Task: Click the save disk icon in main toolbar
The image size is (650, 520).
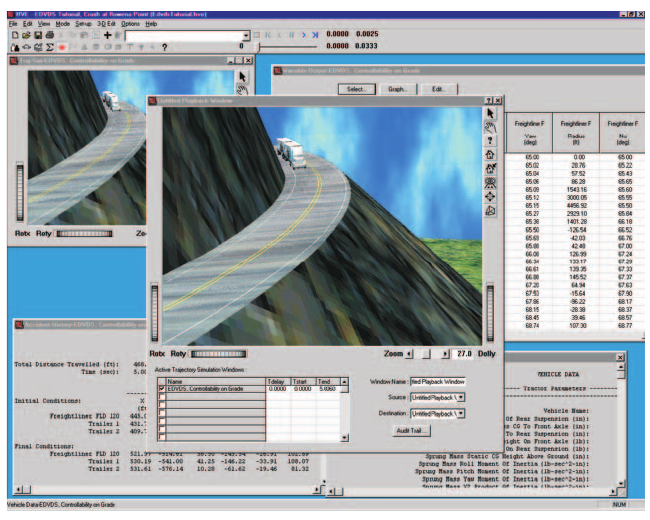Action: coord(38,35)
